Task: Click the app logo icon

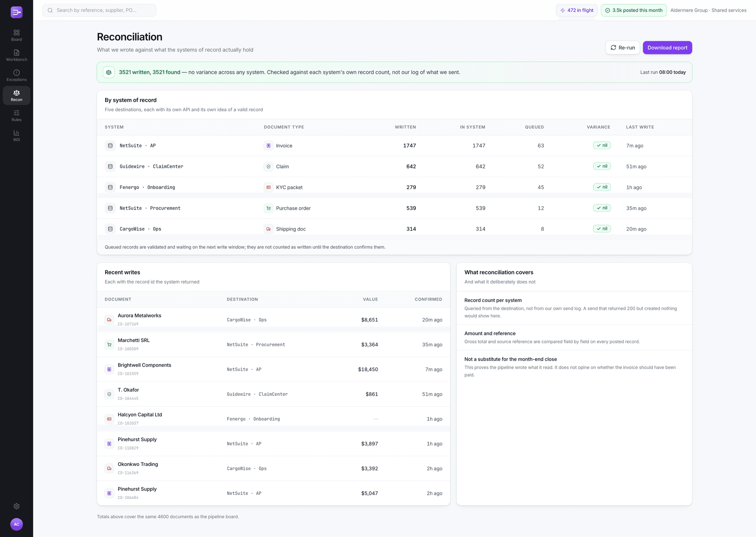Action: (x=17, y=12)
